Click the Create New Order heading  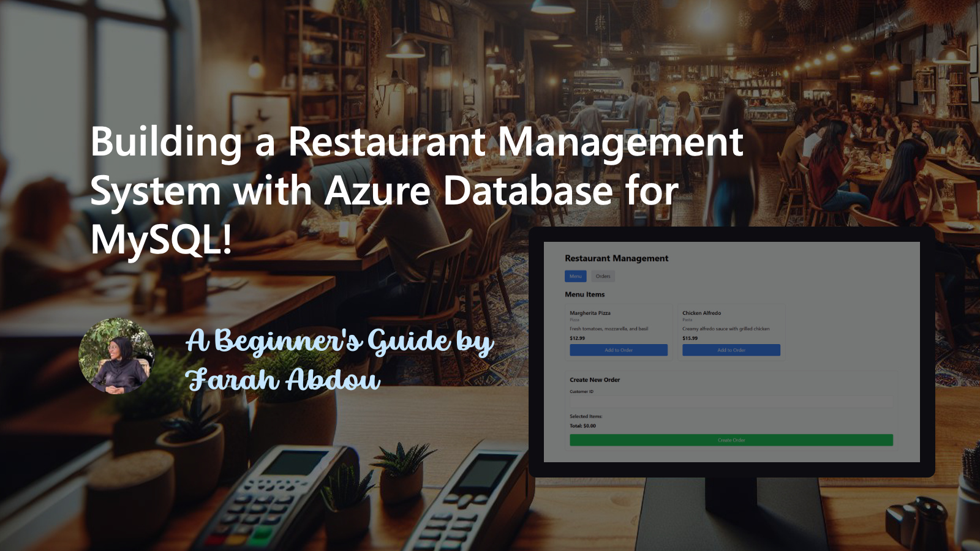click(594, 380)
